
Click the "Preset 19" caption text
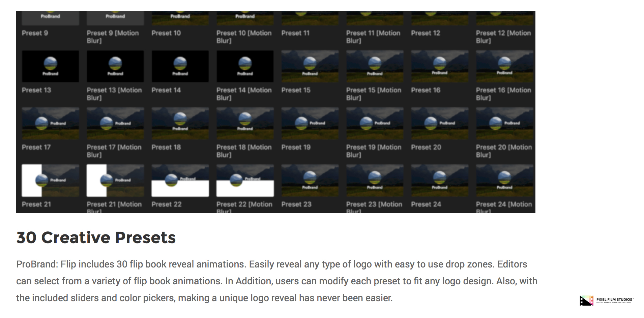296,147
